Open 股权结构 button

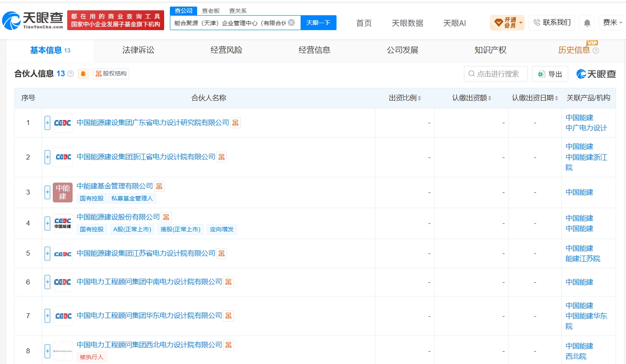[111, 74]
